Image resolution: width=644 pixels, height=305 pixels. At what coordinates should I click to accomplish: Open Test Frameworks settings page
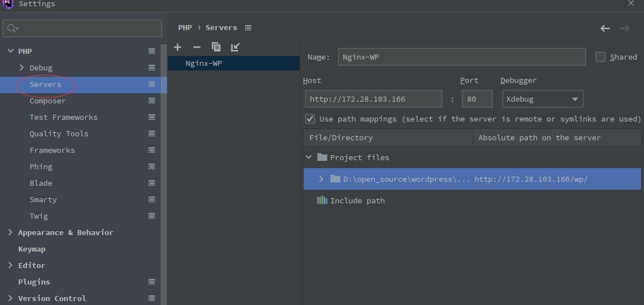click(64, 118)
